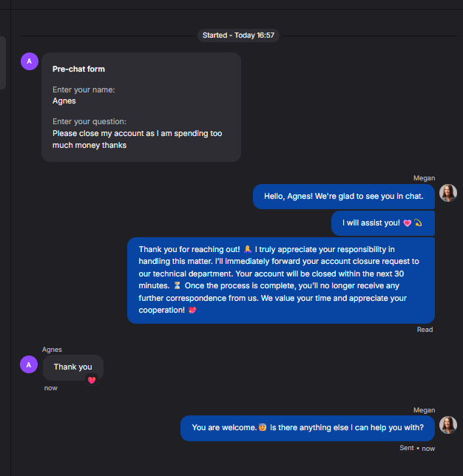Click the sparkling heart emoji after 'cooperation!'
Image resolution: width=463 pixels, height=476 pixels.
[192, 310]
